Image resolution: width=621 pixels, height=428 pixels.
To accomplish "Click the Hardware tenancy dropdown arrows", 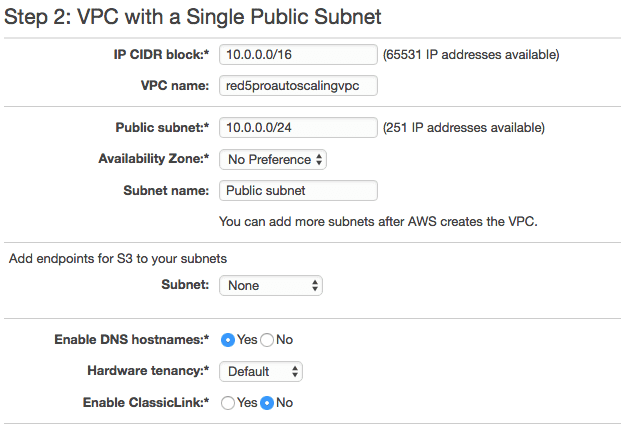I will [x=295, y=371].
